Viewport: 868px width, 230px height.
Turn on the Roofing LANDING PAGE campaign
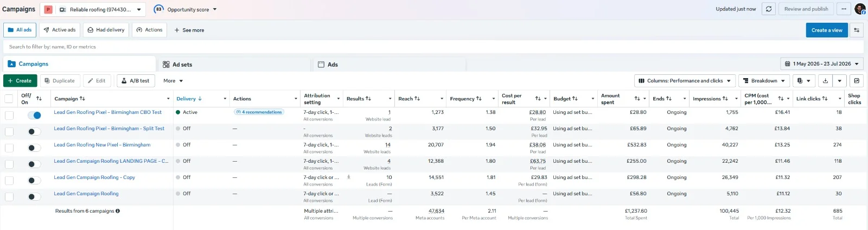tap(34, 164)
